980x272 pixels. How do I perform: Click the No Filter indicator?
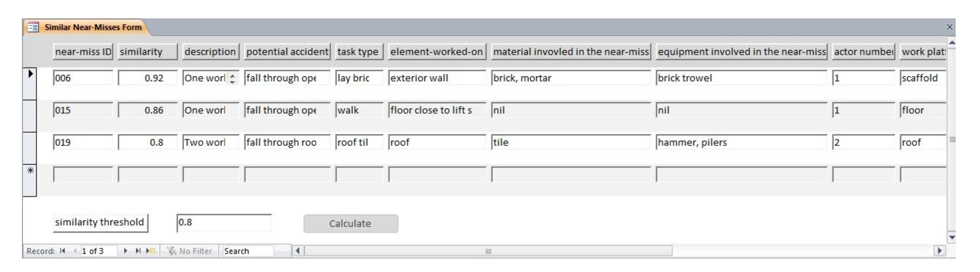[189, 251]
